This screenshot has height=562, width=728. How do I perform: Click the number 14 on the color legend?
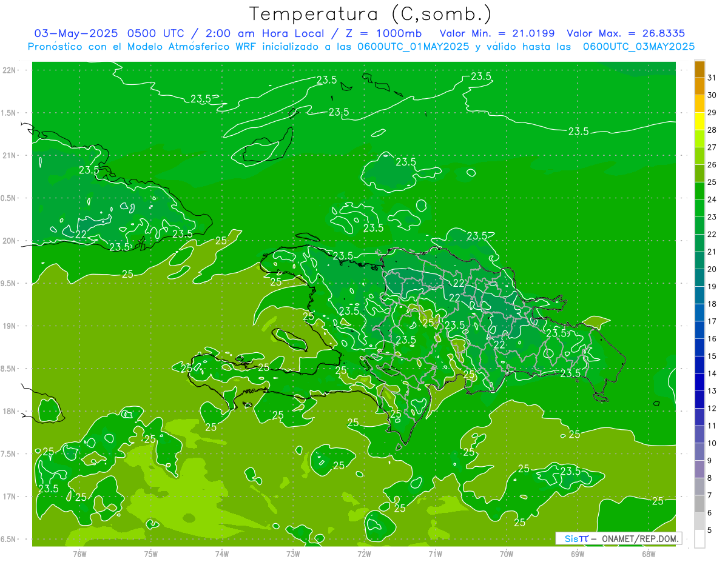point(712,373)
